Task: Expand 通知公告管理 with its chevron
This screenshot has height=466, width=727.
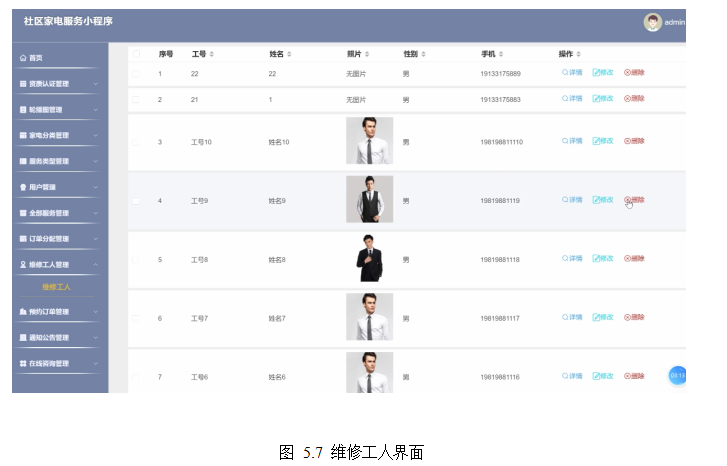Action: click(96, 338)
